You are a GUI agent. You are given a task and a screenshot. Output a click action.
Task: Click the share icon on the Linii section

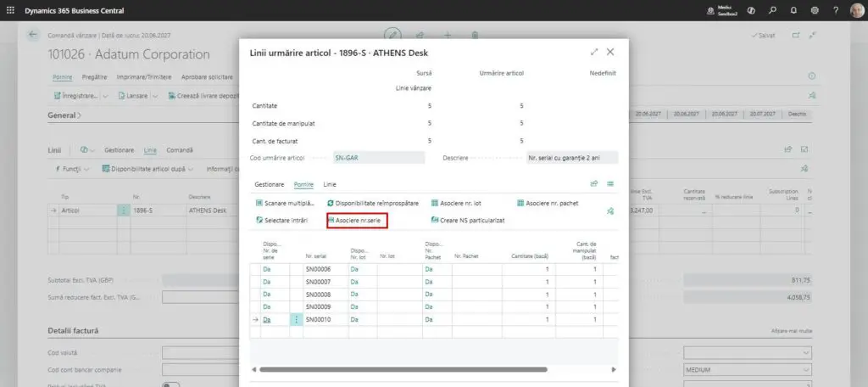(788, 149)
